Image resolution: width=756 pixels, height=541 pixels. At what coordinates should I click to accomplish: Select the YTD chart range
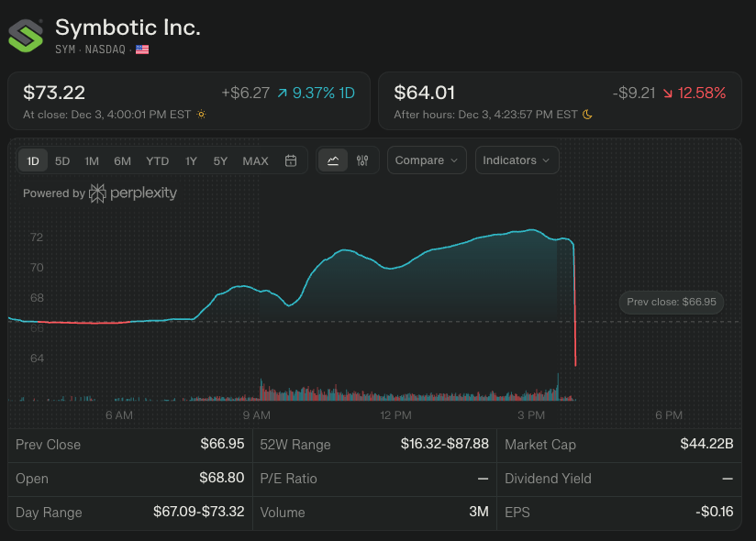[x=158, y=160]
